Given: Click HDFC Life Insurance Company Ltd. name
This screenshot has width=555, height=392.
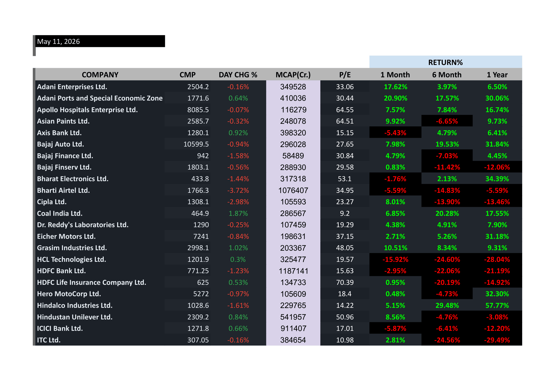Looking at the screenshot, I should 92,282.
